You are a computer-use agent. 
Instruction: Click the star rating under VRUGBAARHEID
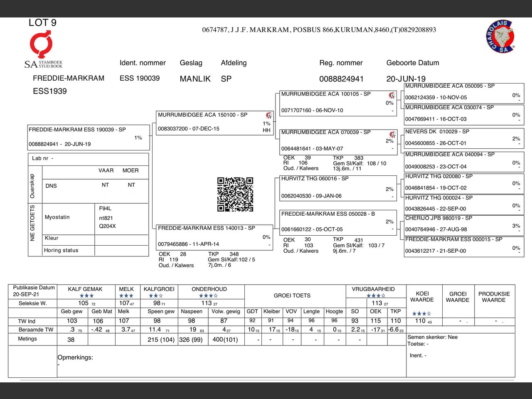click(376, 296)
